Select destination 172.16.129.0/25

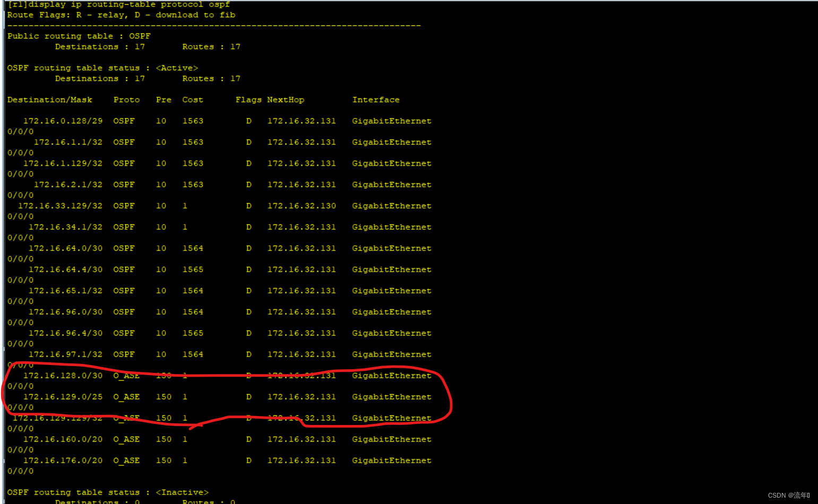click(63, 397)
